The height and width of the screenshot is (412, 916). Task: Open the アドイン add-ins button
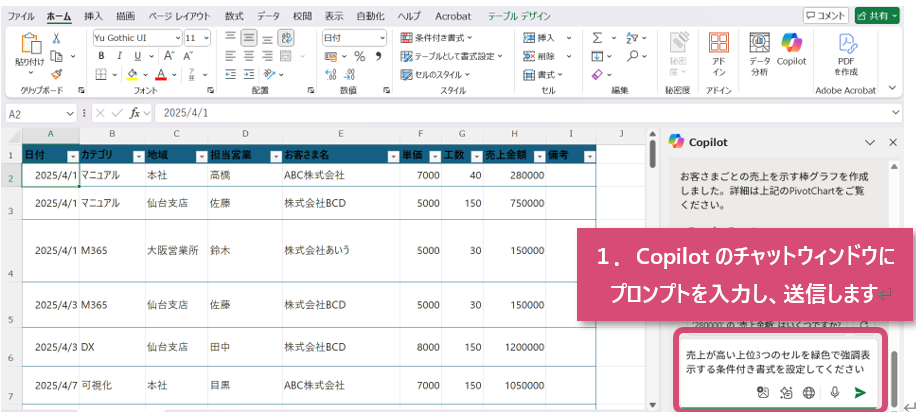tap(719, 54)
